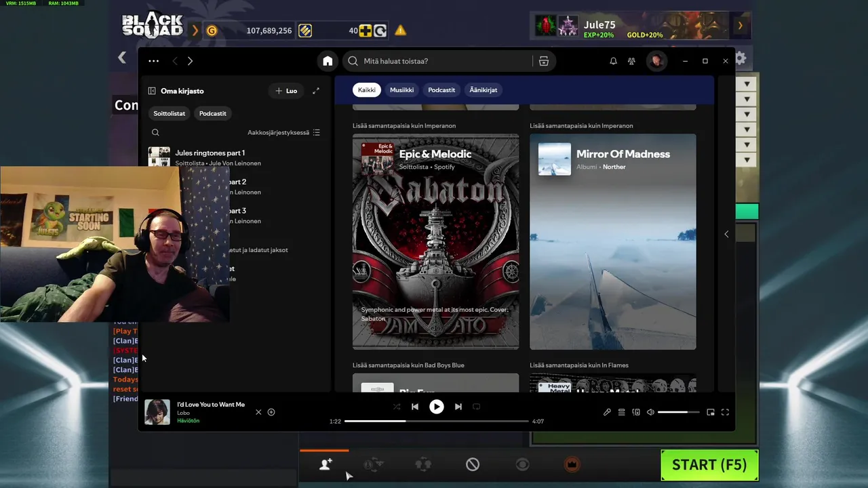
Task: Open the connect to device icon
Action: point(636,412)
